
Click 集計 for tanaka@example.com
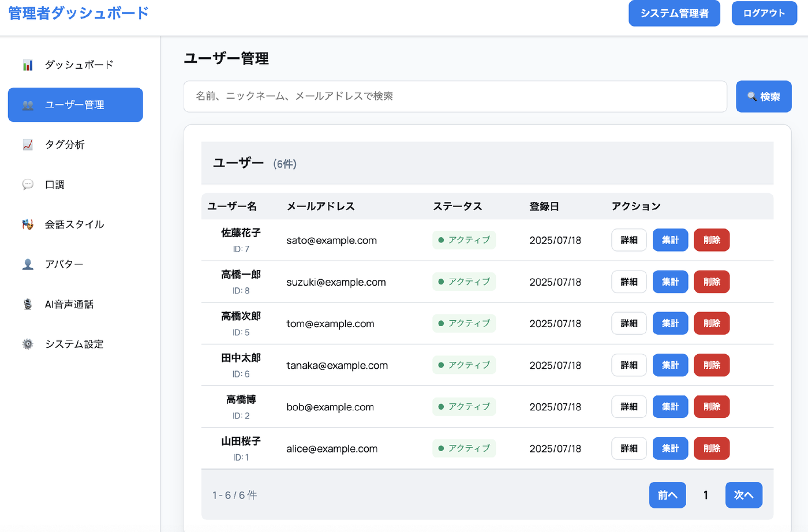coord(670,365)
